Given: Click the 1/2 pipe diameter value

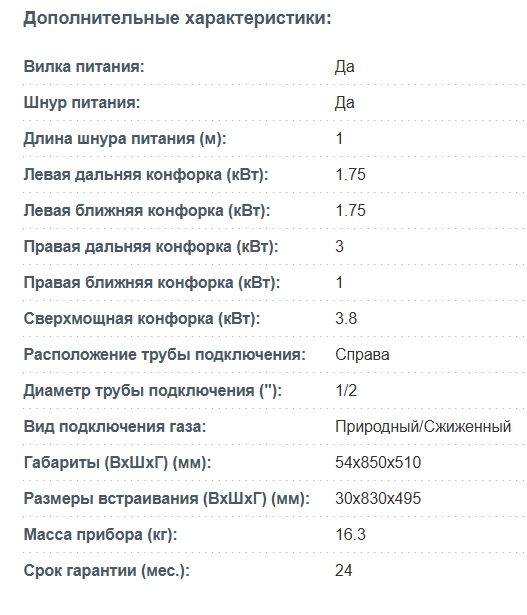Looking at the screenshot, I should pyautogui.click(x=346, y=391).
